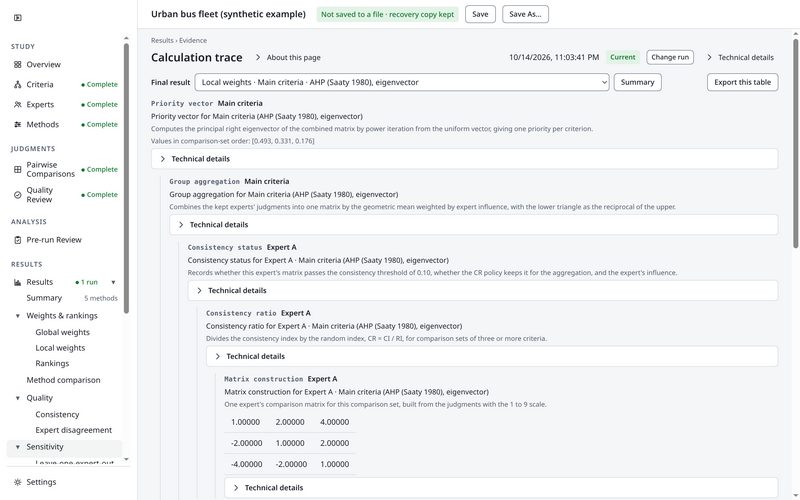Image resolution: width=800 pixels, height=500 pixels.
Task: Click the study title Urban bus fleet
Action: [x=228, y=14]
